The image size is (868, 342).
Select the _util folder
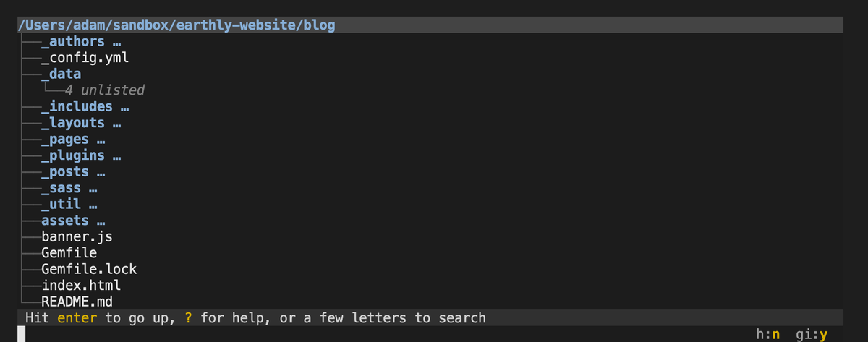(x=61, y=204)
